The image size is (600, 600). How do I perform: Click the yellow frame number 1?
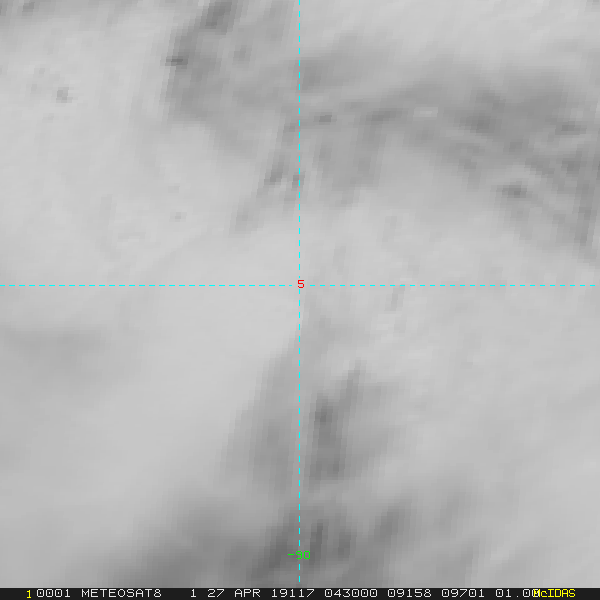pos(29,594)
